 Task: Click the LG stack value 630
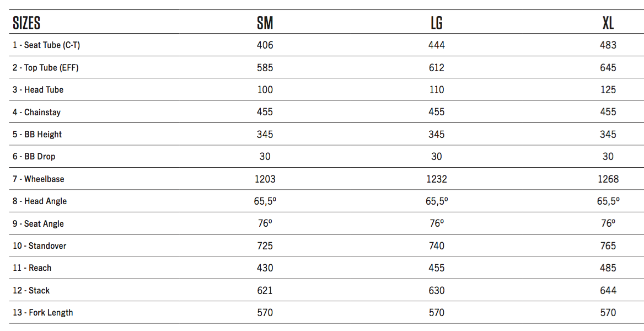(436, 291)
